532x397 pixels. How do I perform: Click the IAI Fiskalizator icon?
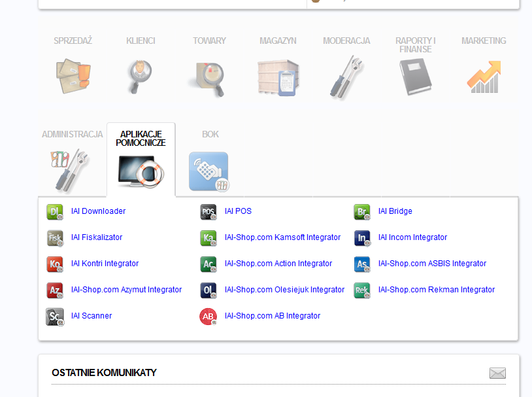pos(55,238)
